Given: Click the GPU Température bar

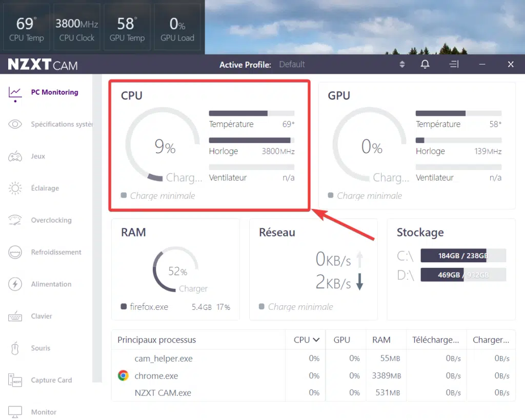Looking at the screenshot, I should pyautogui.click(x=458, y=113).
